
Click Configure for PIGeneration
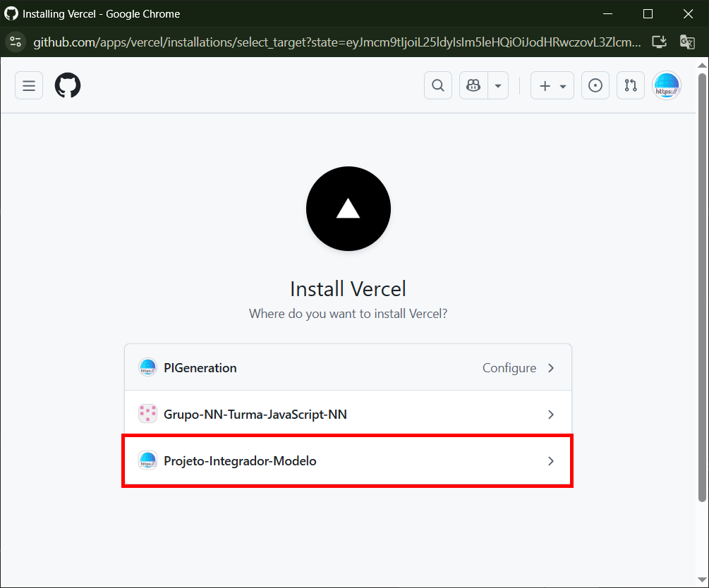point(509,368)
